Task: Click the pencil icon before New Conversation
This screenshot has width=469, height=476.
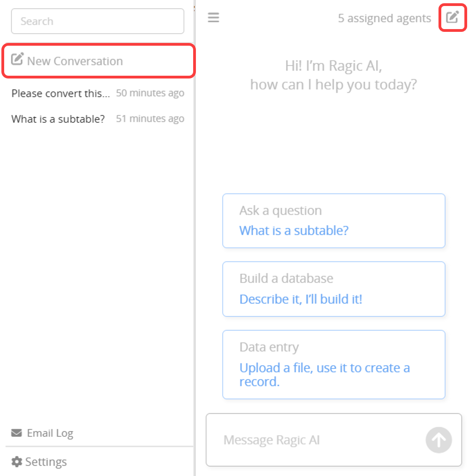Action: point(17,59)
